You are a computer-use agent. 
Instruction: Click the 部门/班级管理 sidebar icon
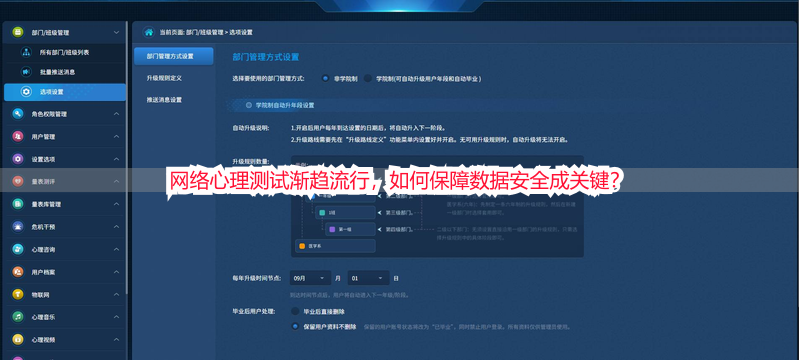[x=18, y=32]
